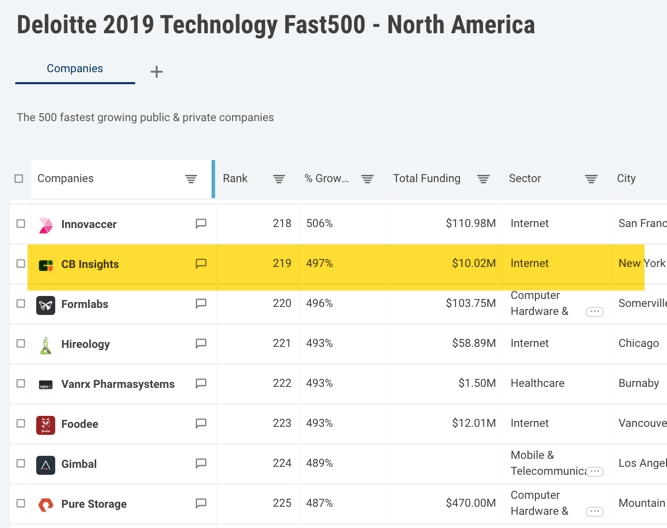Click the Foodee red logo
667x528 pixels.
[x=46, y=425]
